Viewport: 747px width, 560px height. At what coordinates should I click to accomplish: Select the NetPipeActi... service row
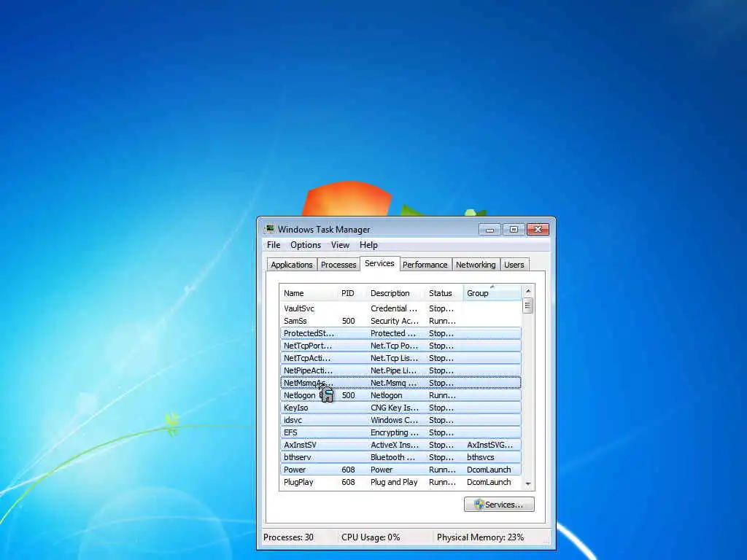400,370
